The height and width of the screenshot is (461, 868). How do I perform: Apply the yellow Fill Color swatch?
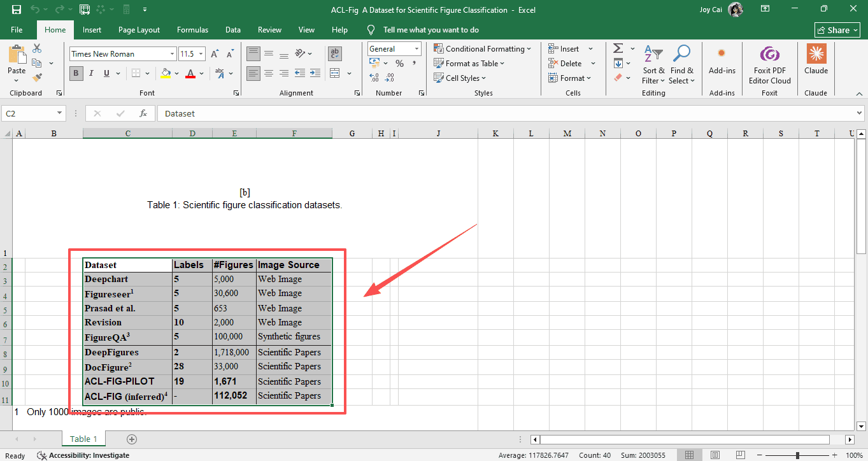(166, 73)
